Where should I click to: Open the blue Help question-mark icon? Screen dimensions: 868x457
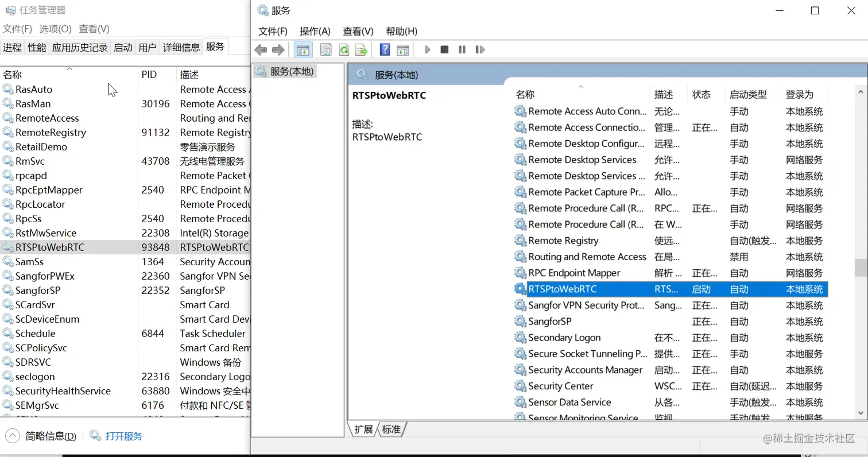click(x=385, y=50)
